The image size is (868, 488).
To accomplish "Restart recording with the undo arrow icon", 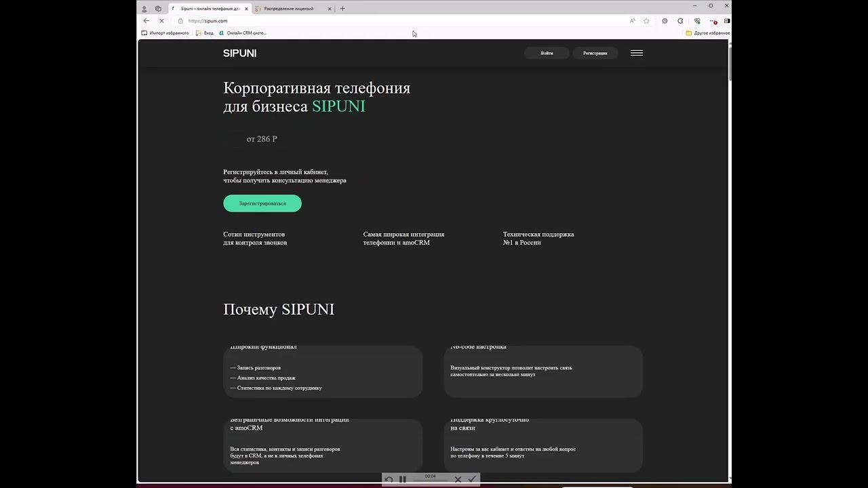I will [x=389, y=479].
